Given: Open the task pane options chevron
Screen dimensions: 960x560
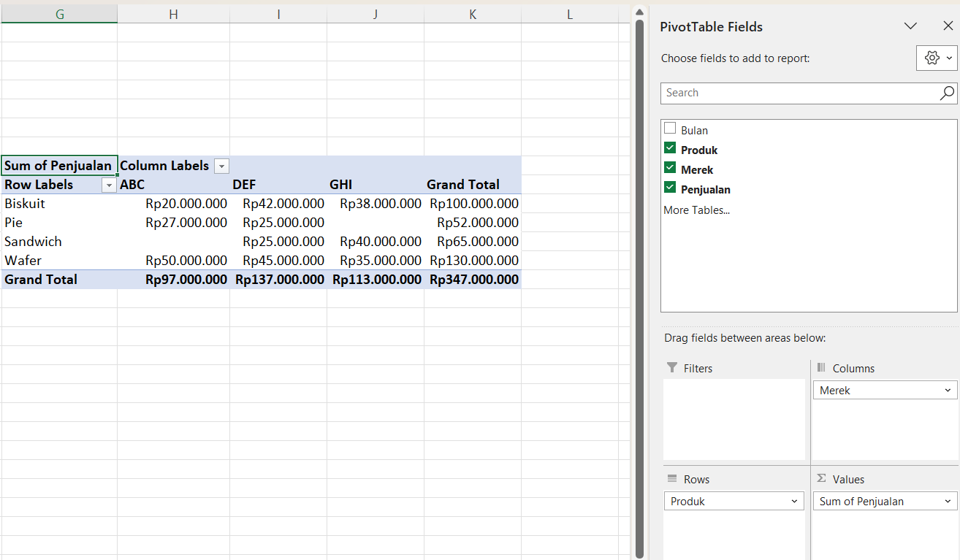Looking at the screenshot, I should click(x=910, y=26).
